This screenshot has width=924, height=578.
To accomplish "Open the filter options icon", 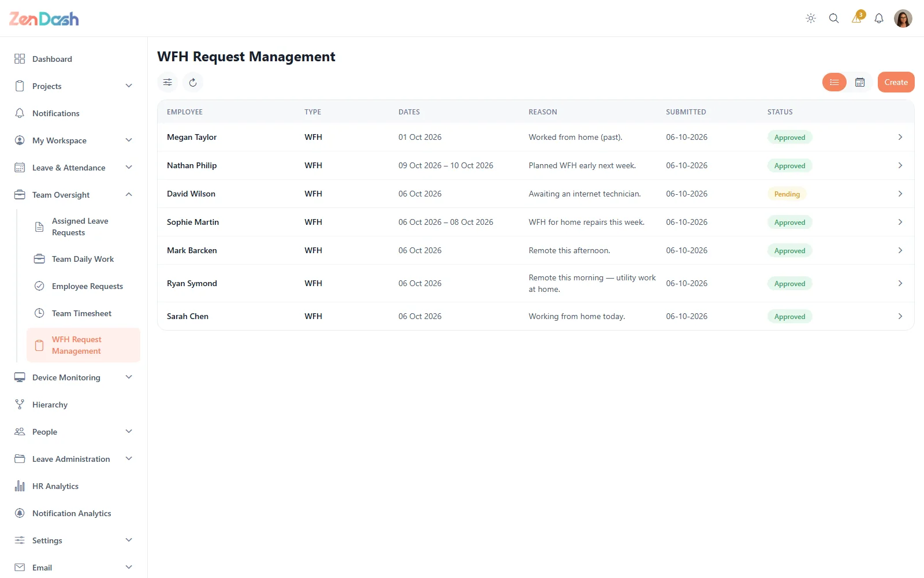I will (x=167, y=82).
